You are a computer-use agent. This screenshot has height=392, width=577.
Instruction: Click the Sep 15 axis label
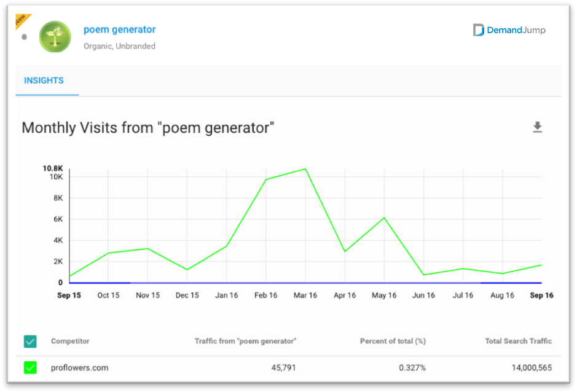click(69, 295)
